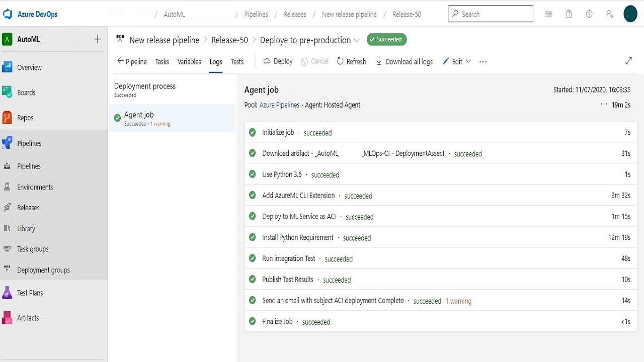Switch to the Variables tab

[x=189, y=61]
